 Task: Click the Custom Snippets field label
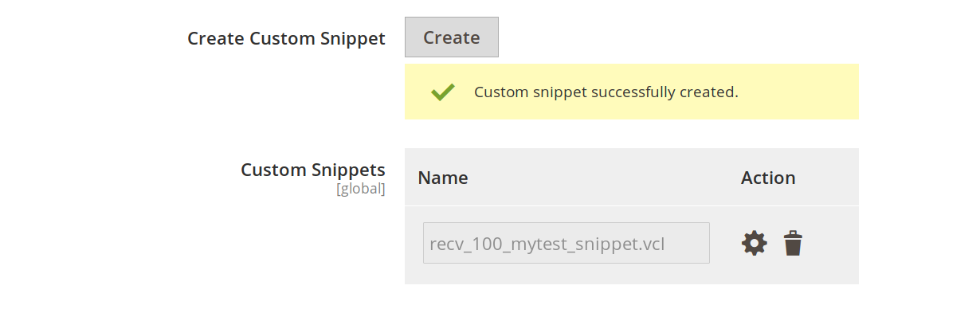click(313, 170)
